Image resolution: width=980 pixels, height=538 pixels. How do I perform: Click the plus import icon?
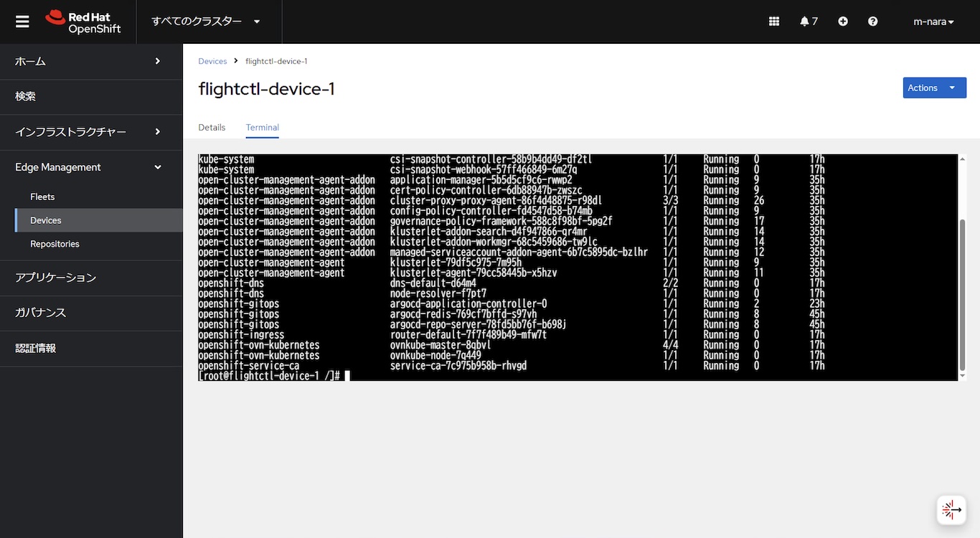coord(843,22)
